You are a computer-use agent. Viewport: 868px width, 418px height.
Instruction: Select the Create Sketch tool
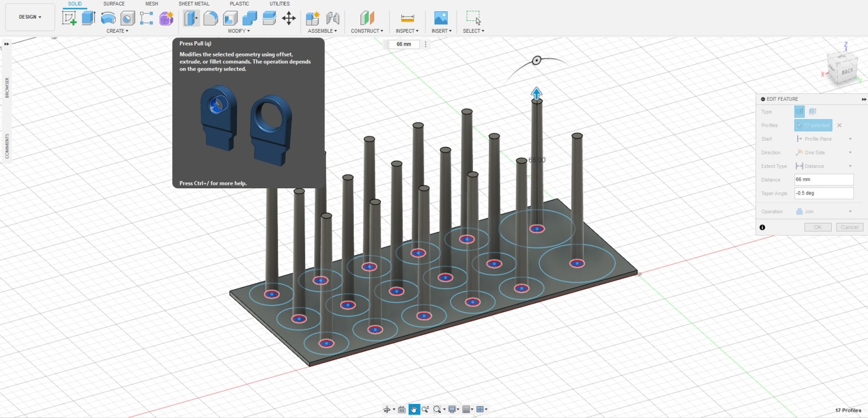tap(69, 18)
